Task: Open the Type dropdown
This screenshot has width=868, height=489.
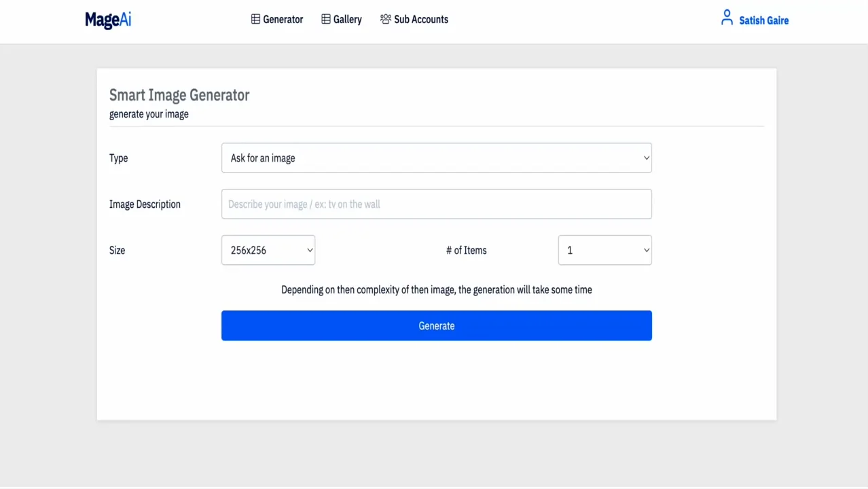Action: click(x=436, y=158)
